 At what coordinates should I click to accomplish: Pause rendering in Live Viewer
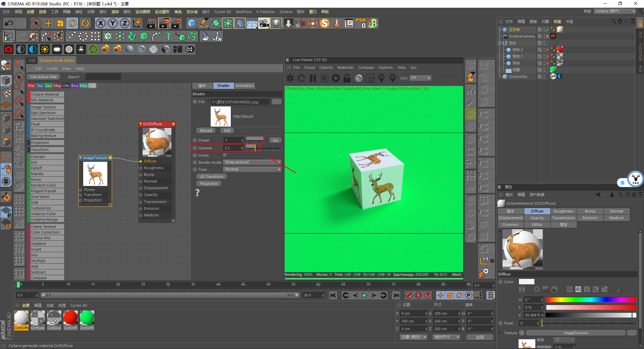click(313, 78)
